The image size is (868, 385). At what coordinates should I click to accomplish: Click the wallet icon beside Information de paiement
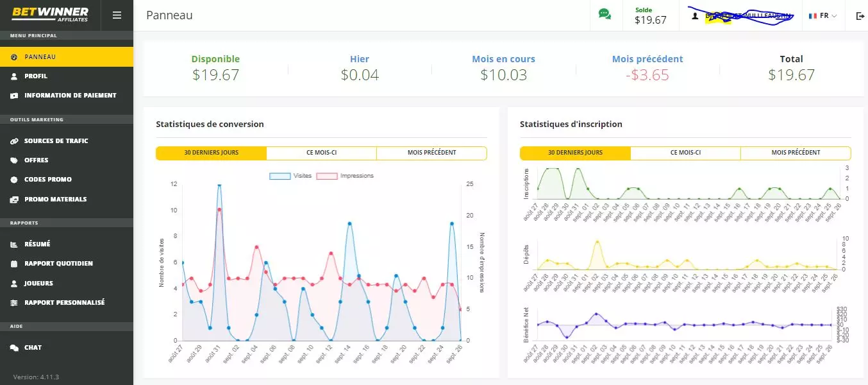[14, 96]
